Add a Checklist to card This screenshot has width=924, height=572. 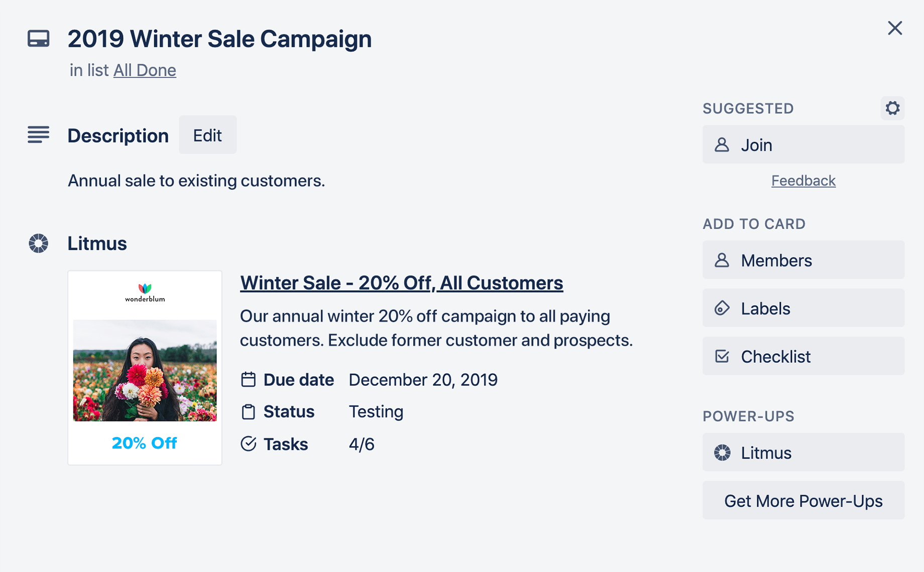(803, 356)
